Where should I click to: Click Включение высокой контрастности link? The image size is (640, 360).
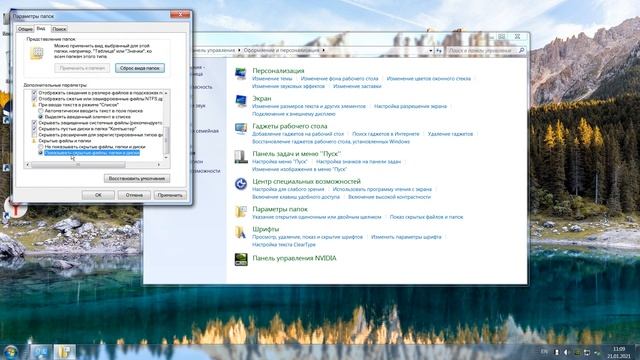click(389, 197)
